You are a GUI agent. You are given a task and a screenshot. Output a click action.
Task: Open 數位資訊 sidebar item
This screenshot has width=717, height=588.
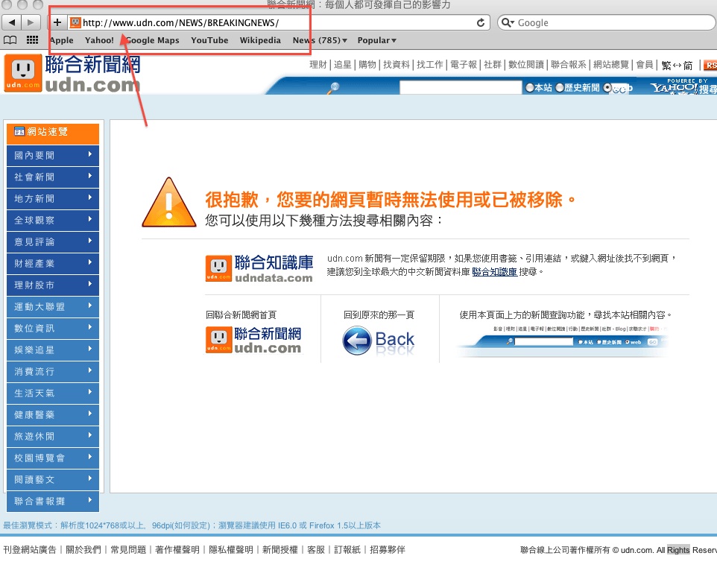click(53, 329)
